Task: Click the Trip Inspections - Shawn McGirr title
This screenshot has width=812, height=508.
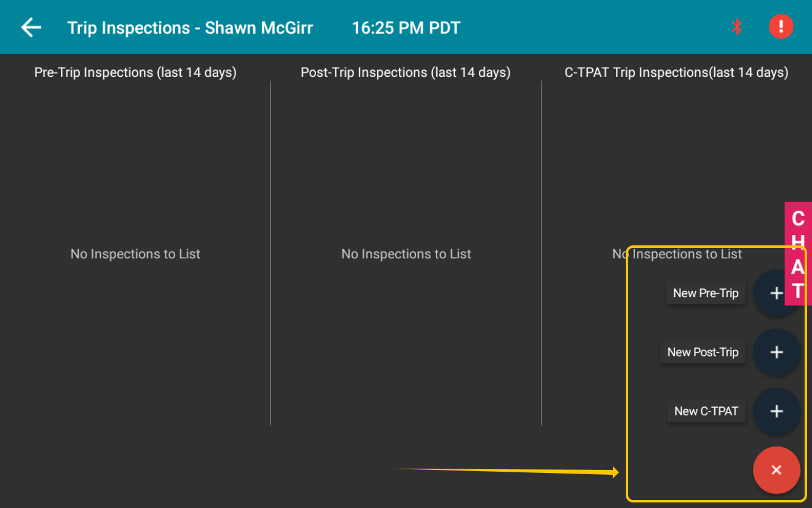Action: click(x=190, y=28)
